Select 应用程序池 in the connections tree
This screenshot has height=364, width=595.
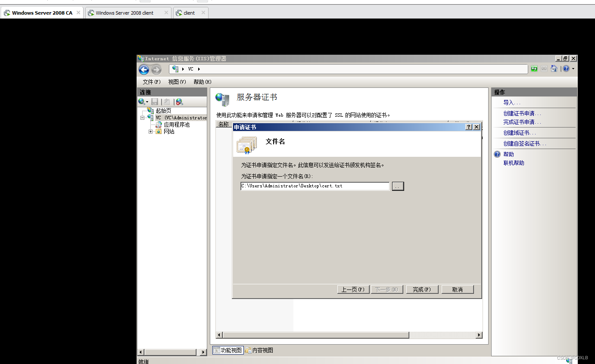coord(177,124)
